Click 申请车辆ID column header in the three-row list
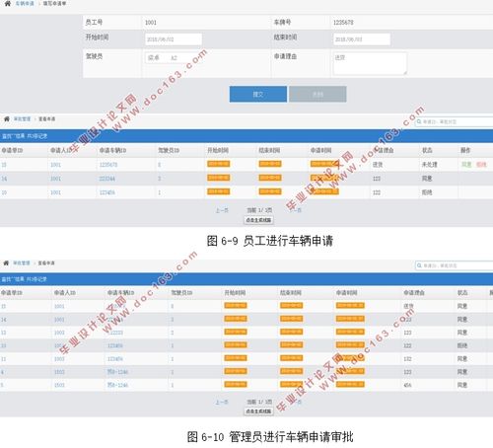493x448 pixels. [x=112, y=150]
